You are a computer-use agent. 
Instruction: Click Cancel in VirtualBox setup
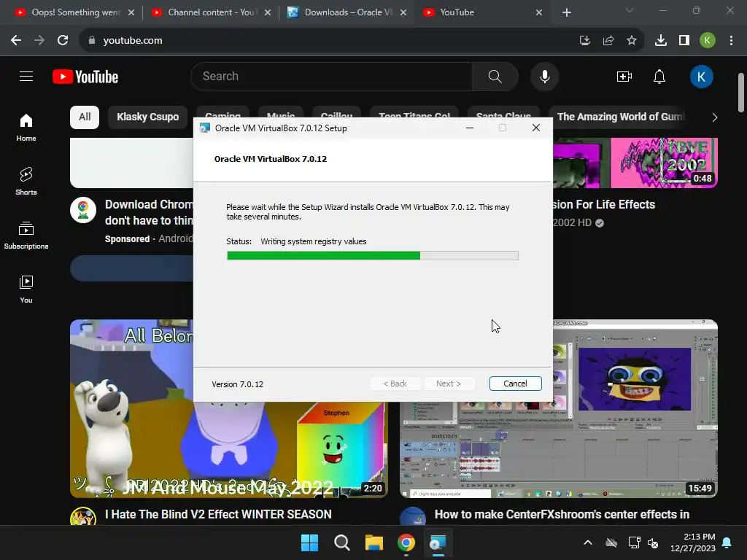click(x=515, y=384)
